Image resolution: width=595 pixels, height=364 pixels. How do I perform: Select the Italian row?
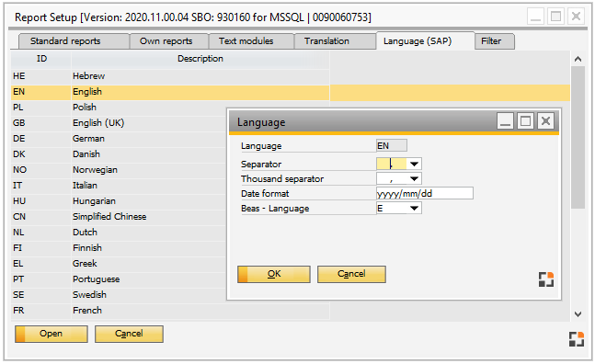pos(119,186)
